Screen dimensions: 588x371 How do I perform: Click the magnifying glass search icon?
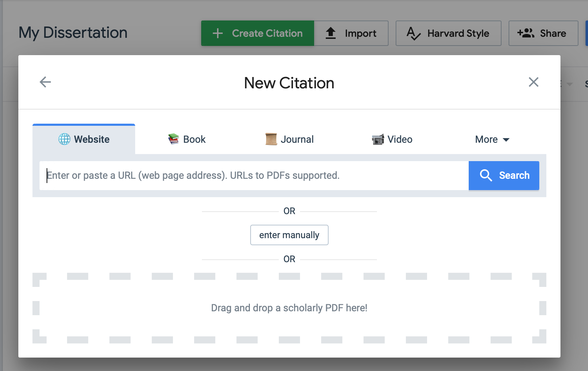(x=486, y=175)
